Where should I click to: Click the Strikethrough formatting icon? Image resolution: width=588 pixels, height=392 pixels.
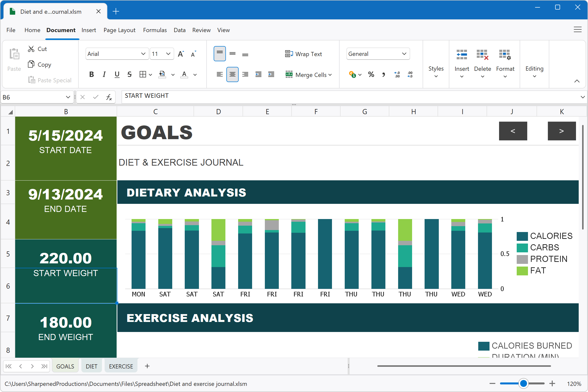[129, 74]
